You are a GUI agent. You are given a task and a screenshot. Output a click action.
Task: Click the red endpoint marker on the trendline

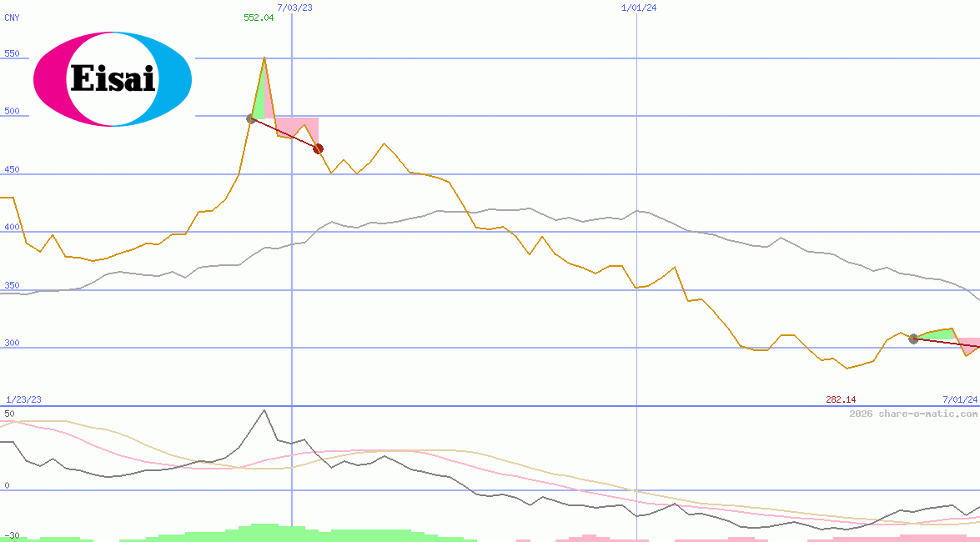pyautogui.click(x=318, y=148)
